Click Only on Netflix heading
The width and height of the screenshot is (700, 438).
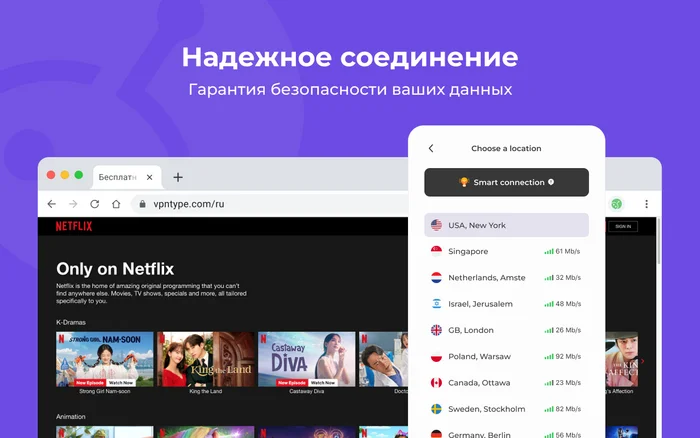point(115,269)
